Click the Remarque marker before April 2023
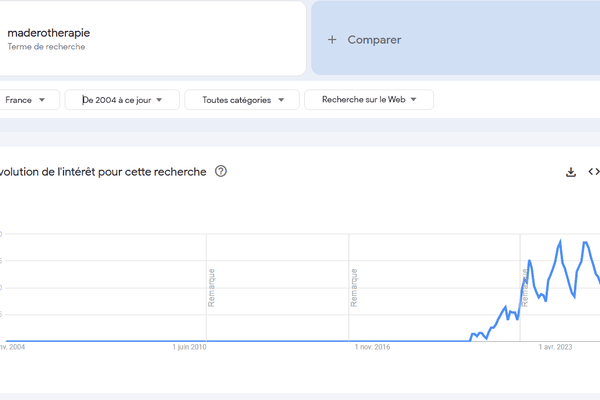Screen dimensions: 600x400 pos(524,287)
